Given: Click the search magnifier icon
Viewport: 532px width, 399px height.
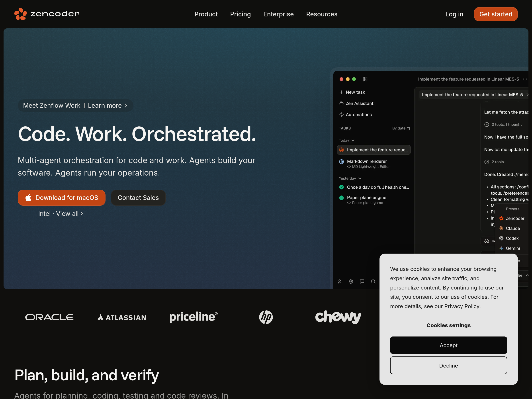Looking at the screenshot, I should click(373, 281).
